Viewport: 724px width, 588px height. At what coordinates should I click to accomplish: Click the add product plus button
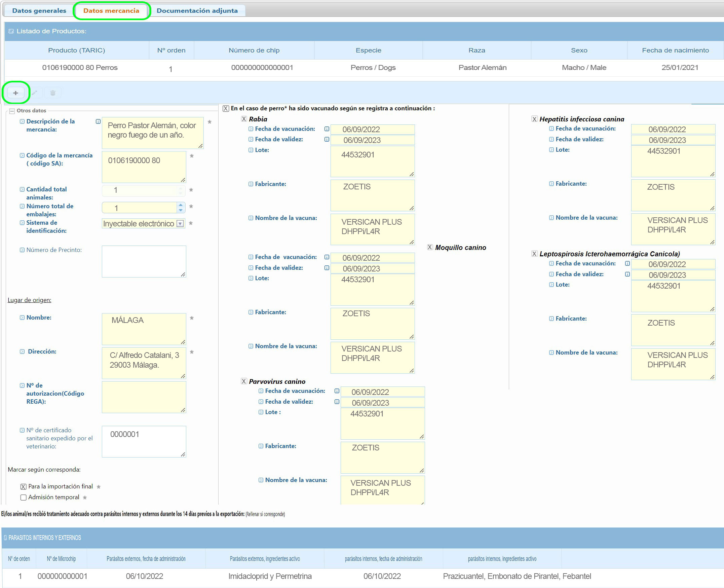[15, 93]
